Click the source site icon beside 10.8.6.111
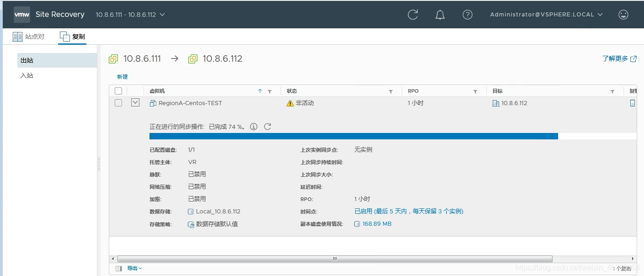Image resolution: width=644 pixels, height=276 pixels. tap(113, 59)
